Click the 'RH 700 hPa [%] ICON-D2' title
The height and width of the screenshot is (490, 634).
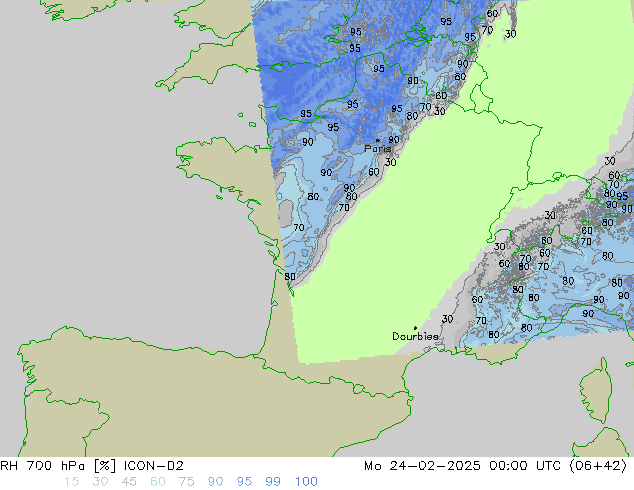[x=92, y=466]
